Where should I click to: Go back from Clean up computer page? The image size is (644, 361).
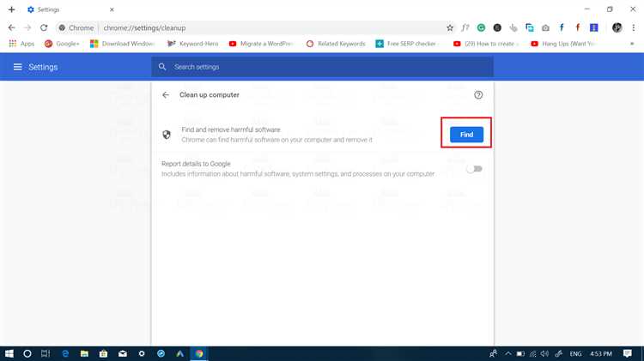tap(166, 95)
